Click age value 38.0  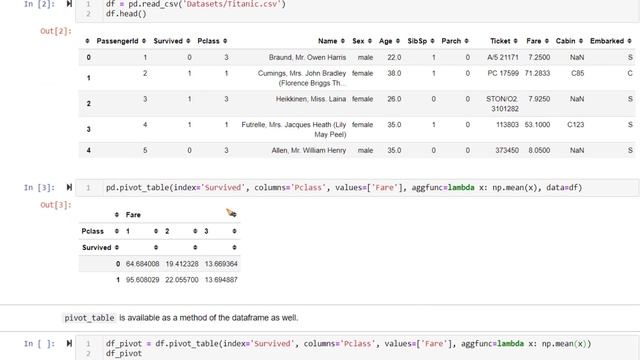(394, 73)
